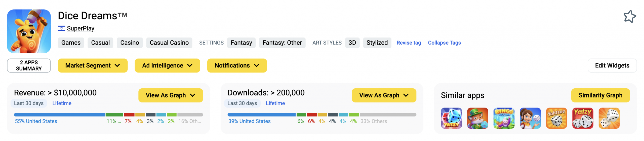This screenshot has width=644, height=141.
Task: Open the fox leprechaun similar app icon
Action: [477, 118]
